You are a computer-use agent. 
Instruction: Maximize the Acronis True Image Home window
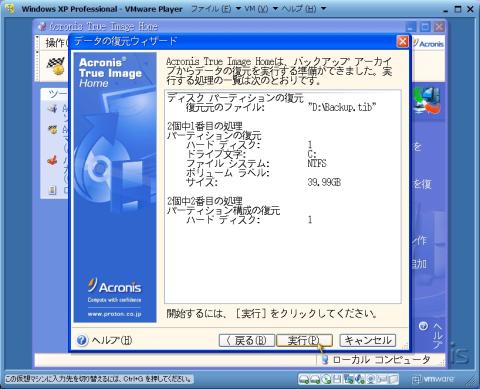point(425,27)
